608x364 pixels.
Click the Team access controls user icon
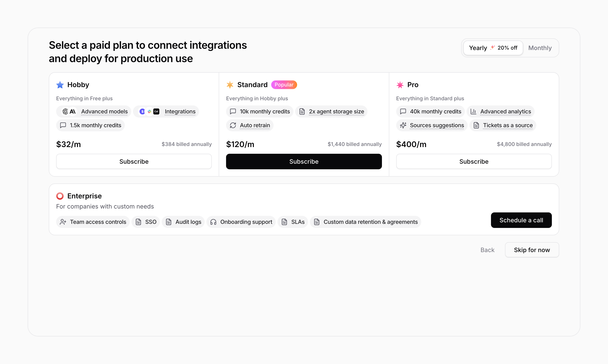(63, 222)
